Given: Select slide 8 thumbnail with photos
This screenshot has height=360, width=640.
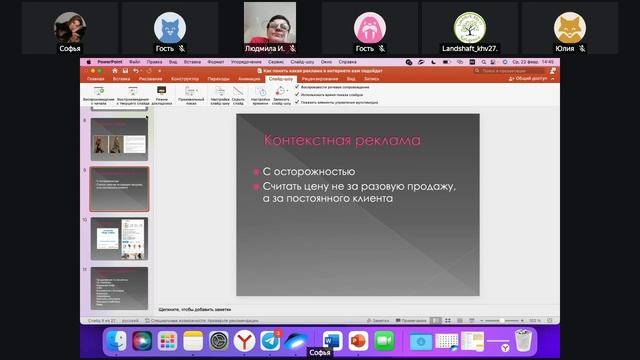Looking at the screenshot, I should pos(119,139).
